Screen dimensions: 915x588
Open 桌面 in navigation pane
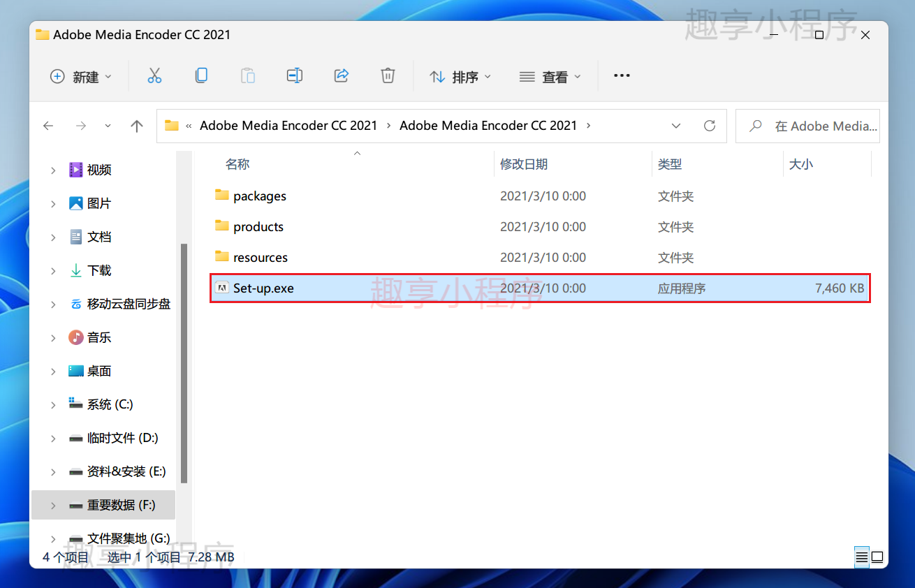[x=99, y=371]
